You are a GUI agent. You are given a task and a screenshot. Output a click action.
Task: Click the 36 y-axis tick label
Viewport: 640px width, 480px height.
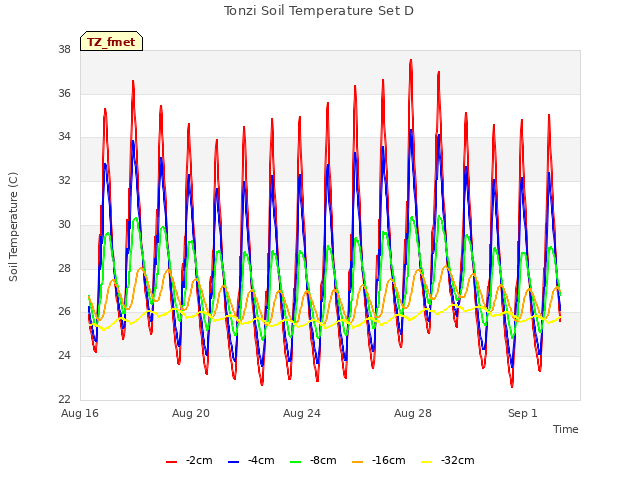tap(64, 93)
